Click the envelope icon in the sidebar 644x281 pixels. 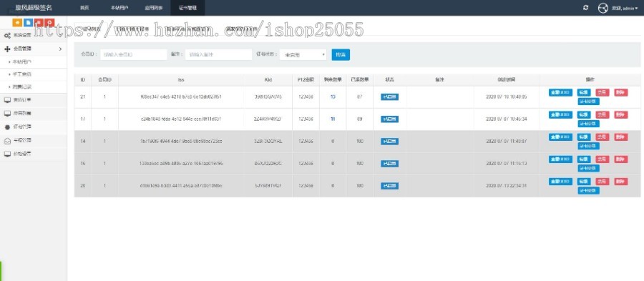point(7,140)
